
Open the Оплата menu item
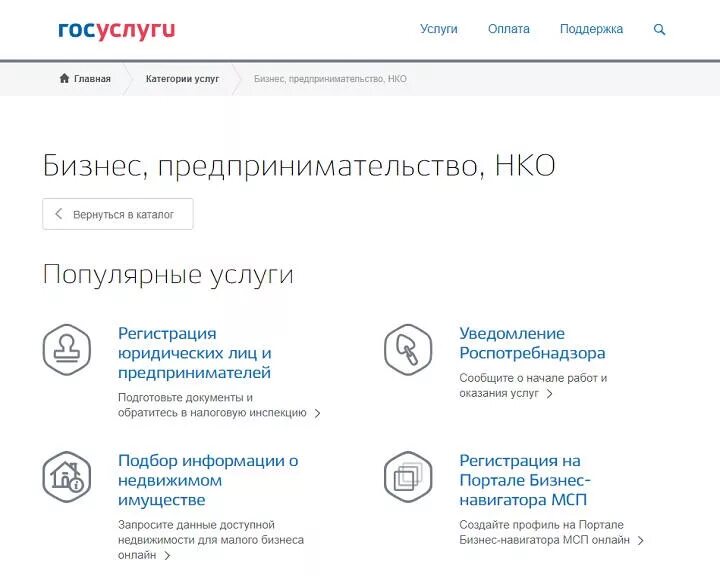(508, 29)
